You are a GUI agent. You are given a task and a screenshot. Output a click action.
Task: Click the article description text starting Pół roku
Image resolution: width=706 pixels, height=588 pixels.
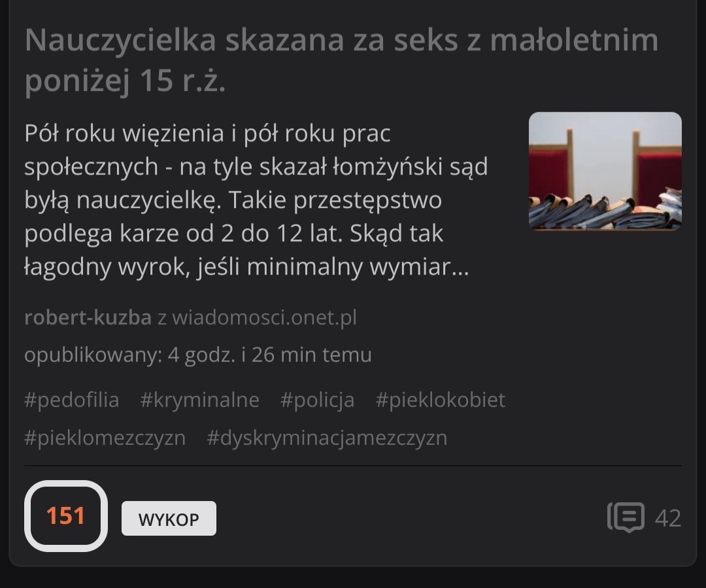click(x=256, y=199)
